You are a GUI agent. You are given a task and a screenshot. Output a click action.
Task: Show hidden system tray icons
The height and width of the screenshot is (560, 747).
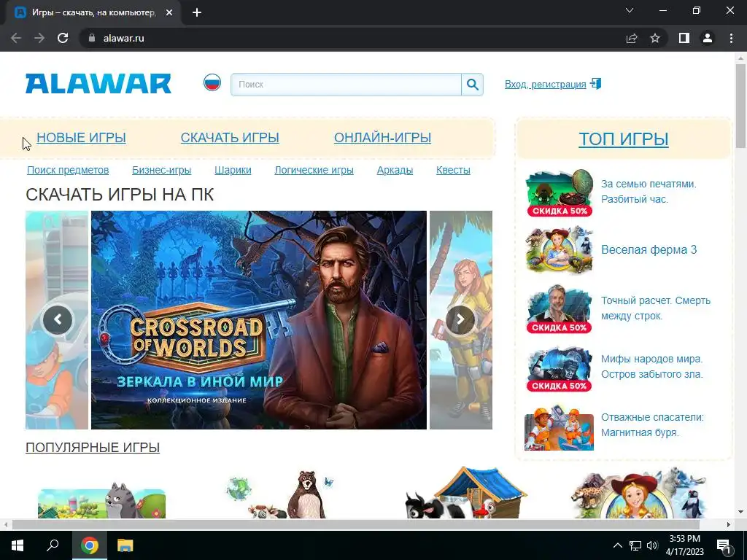point(617,545)
